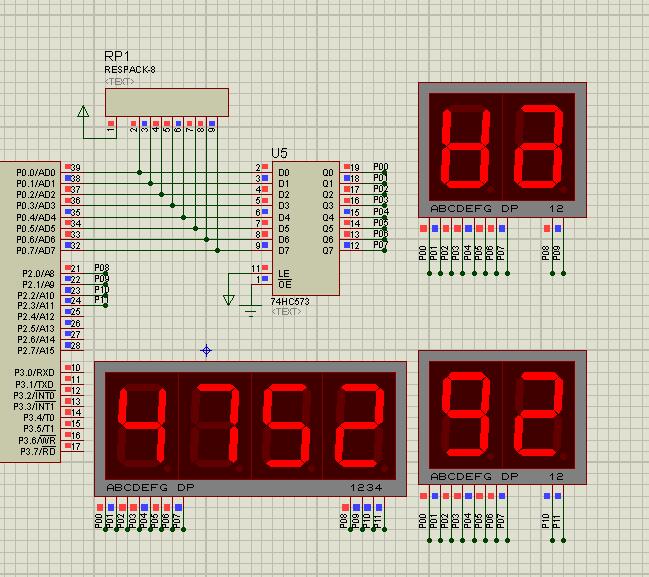Viewport: 649px width, 577px height.
Task: Click the P11 net label under four-digit display
Action: [377, 522]
